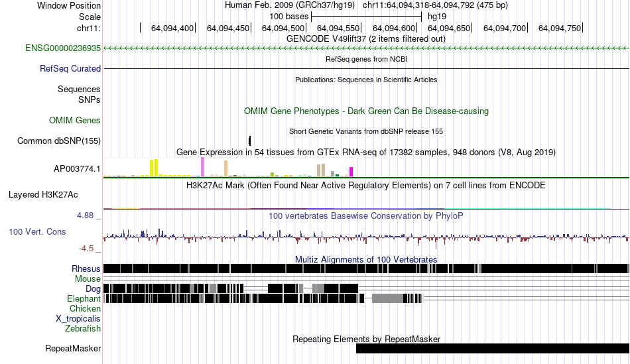Click the dbSNP variant tick mark
The height and width of the screenshot is (364, 630).
click(249, 141)
